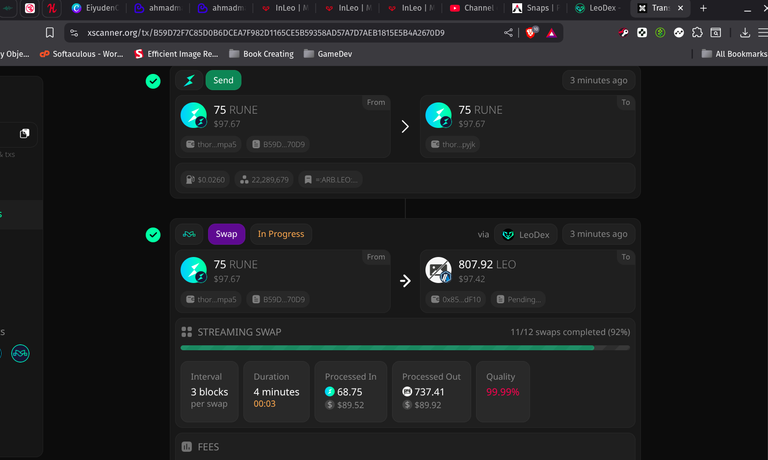768x460 pixels.
Task: Click the Send card 3 minutes ago timestamp
Action: pyautogui.click(x=599, y=80)
